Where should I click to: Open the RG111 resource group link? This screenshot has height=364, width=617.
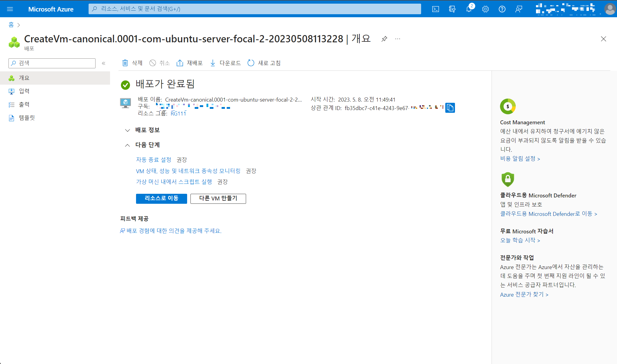pos(178,113)
